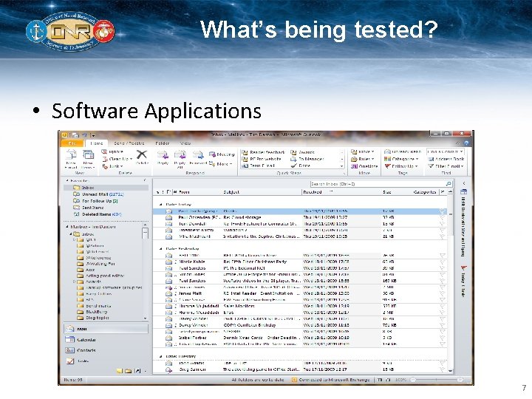Open the Calendar section in the navigation pane
Image resolution: width=532 pixels, height=399 pixels.
[106, 340]
